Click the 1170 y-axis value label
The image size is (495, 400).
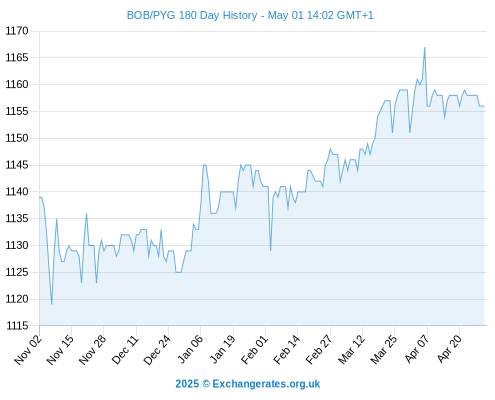click(17, 31)
